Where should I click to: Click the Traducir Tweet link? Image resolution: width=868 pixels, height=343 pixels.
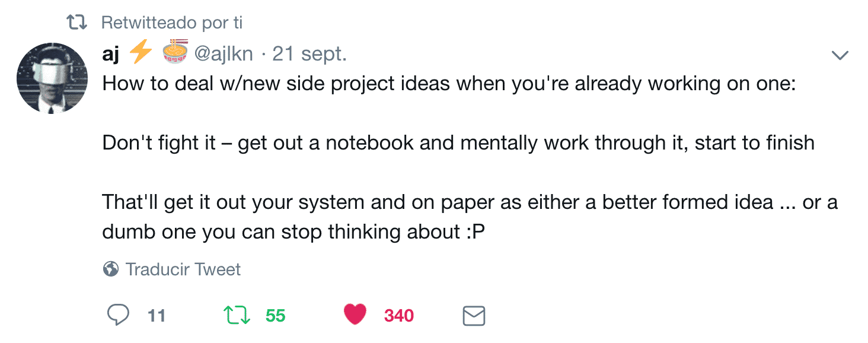tap(183, 269)
